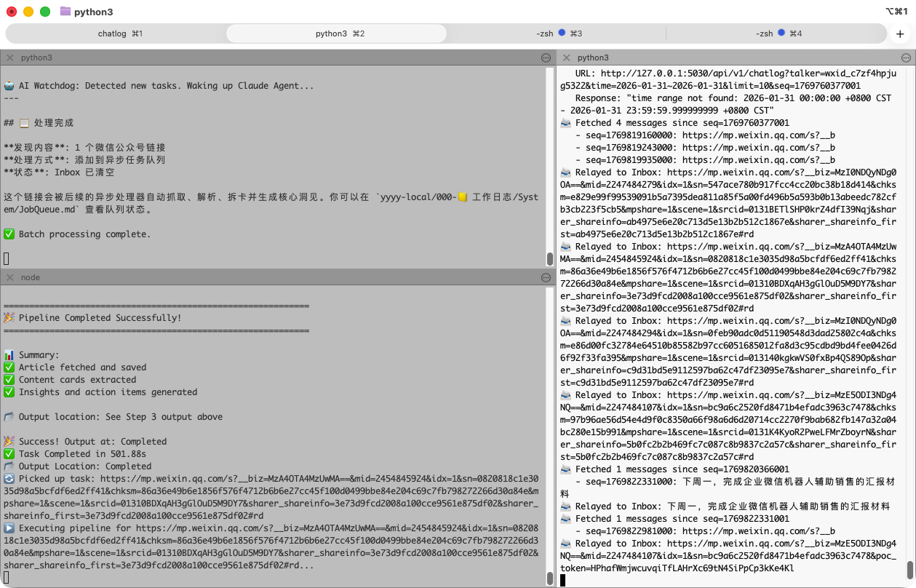Click the play icon beside 'Executing pipeline for'
This screenshot has height=588, width=916.
click(9, 528)
